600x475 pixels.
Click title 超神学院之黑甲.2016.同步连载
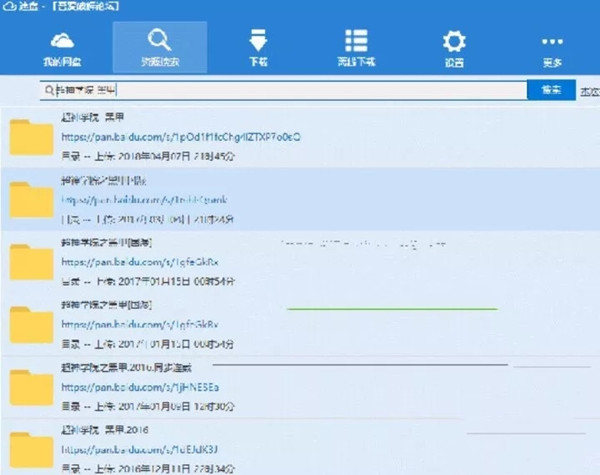coord(126,368)
